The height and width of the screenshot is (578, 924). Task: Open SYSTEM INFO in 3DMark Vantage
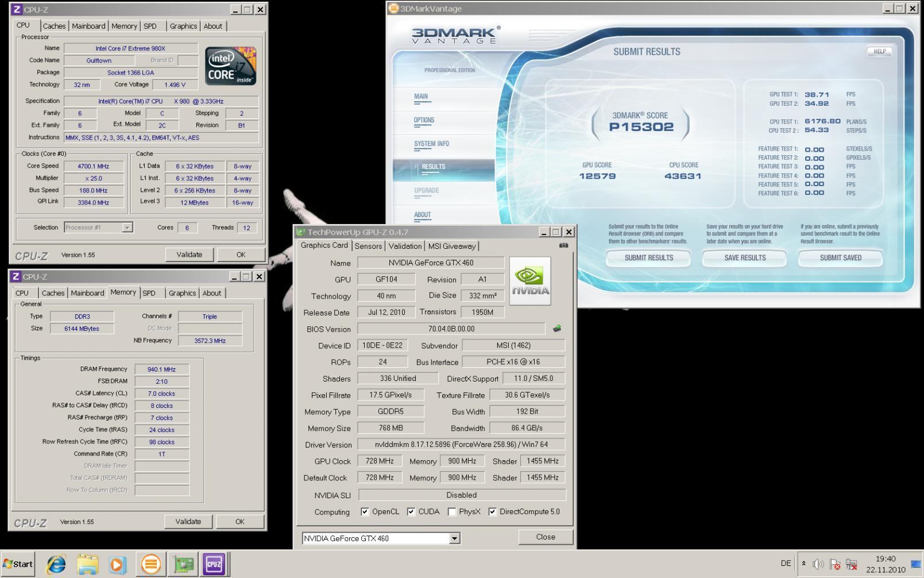tap(431, 144)
